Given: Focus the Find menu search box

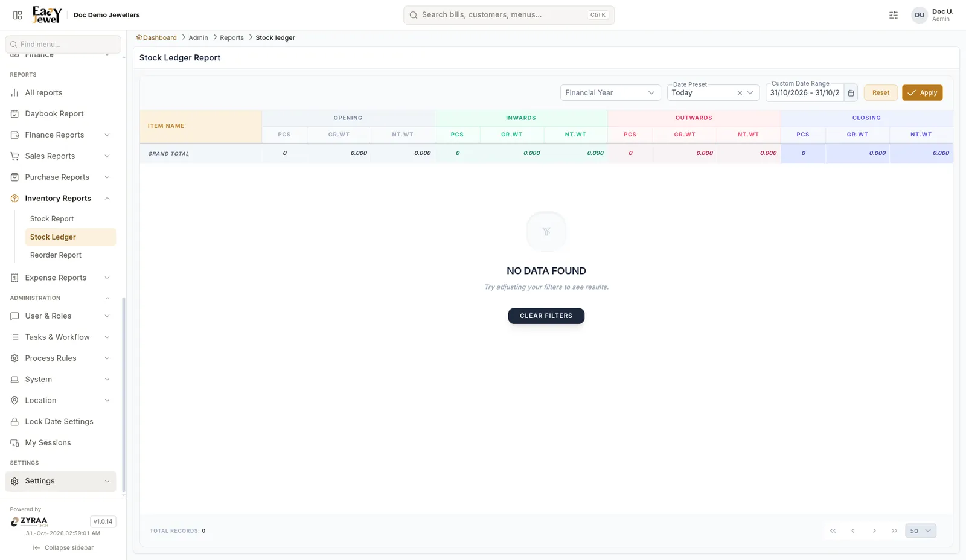Looking at the screenshot, I should 63,44.
